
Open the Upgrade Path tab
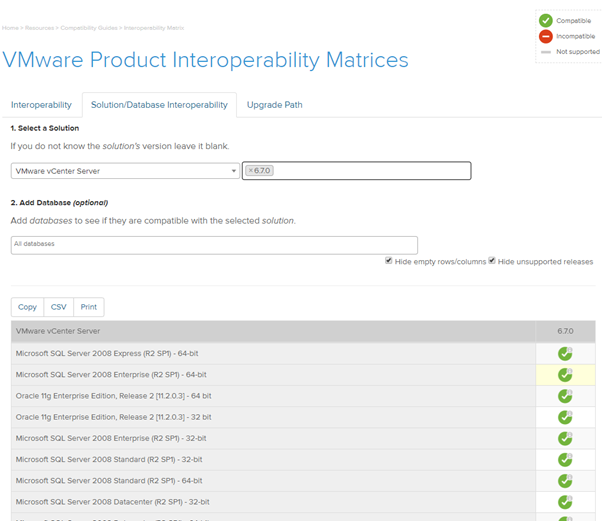click(x=275, y=105)
